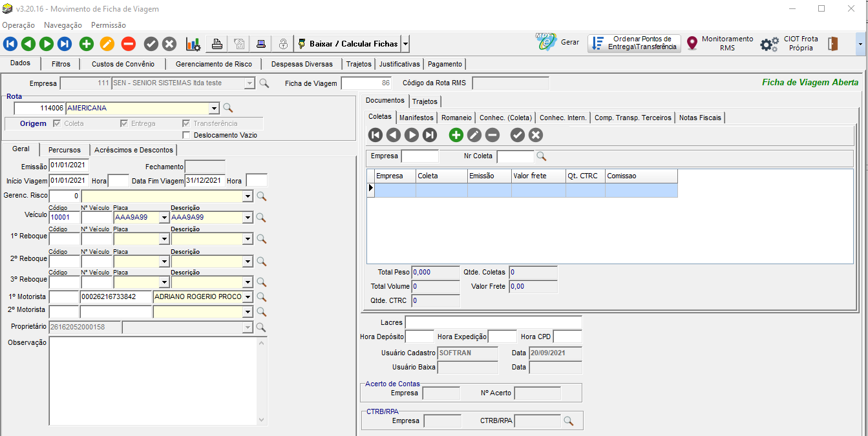868x436 pixels.
Task: Search route with magnifier next to AMERICANA
Action: [228, 108]
